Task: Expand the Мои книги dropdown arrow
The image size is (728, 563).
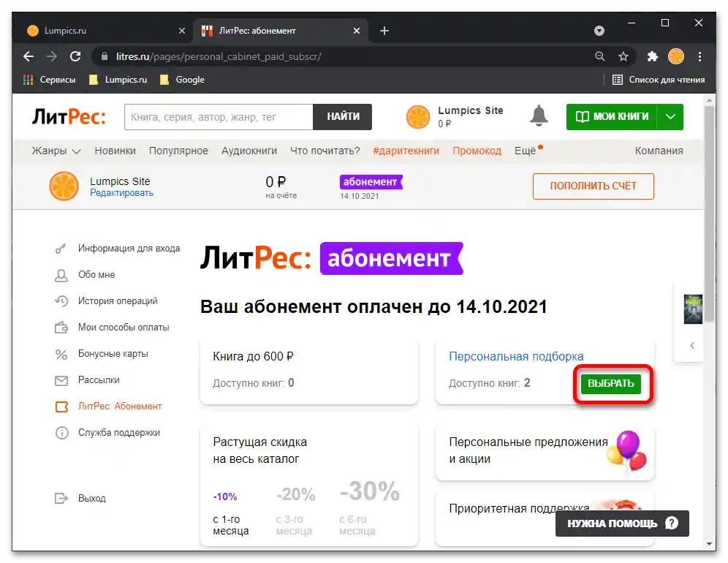Action: coord(670,116)
